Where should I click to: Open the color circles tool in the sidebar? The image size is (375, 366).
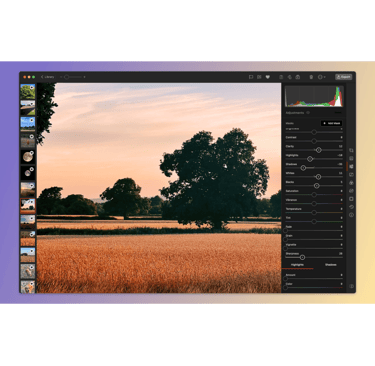point(351,183)
